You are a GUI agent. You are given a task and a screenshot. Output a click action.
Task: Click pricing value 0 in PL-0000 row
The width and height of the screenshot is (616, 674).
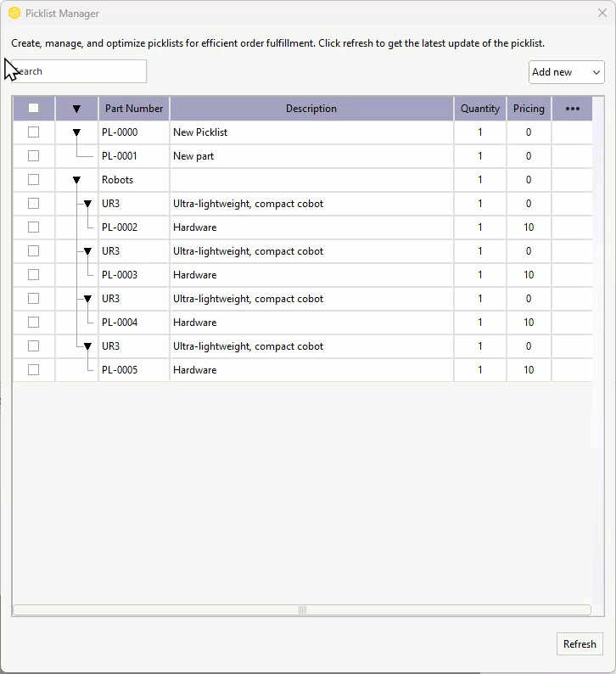529,132
